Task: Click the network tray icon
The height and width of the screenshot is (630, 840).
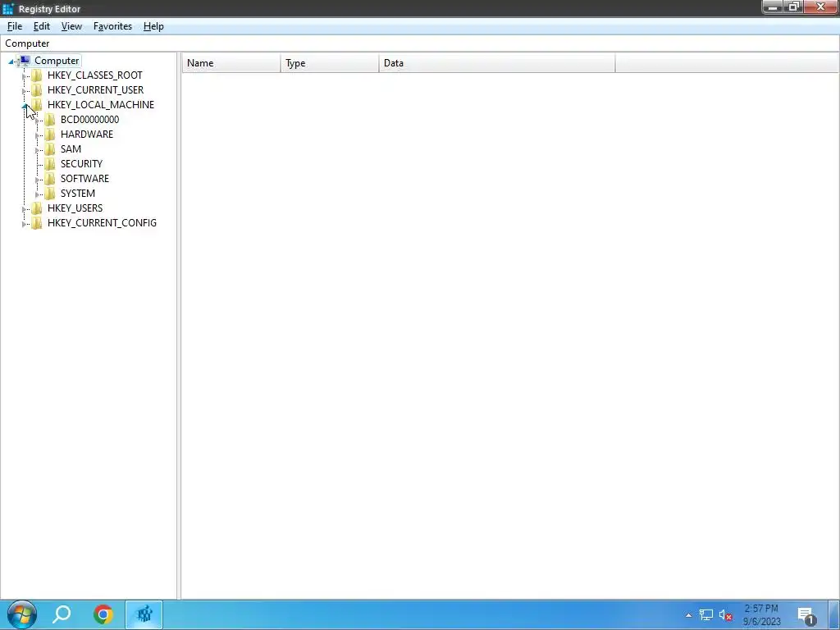Action: coord(706,615)
